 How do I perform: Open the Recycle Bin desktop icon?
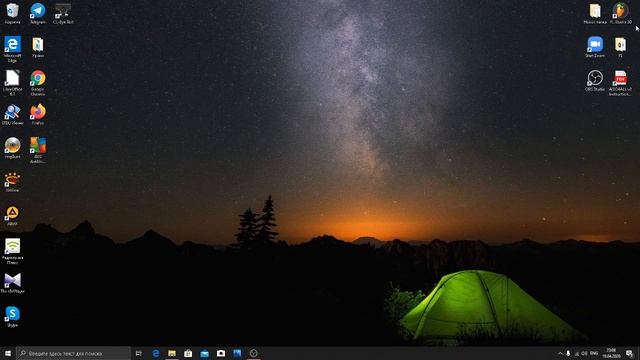click(x=12, y=13)
